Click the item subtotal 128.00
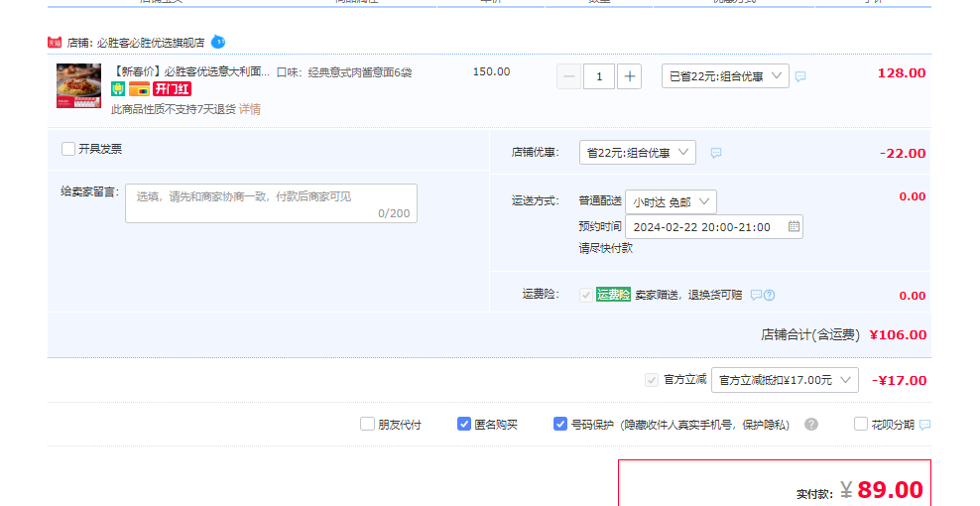Viewport: 980px width, 506px height. (x=902, y=73)
